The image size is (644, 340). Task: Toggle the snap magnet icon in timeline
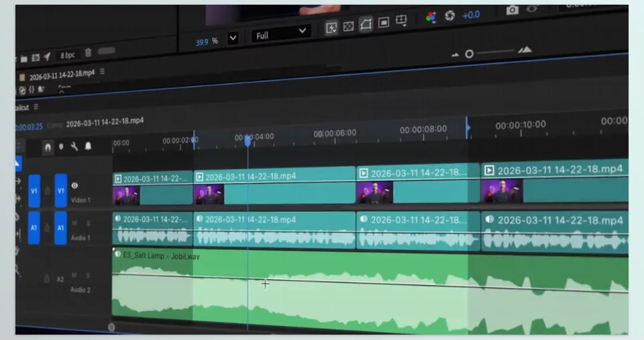pyautogui.click(x=48, y=147)
